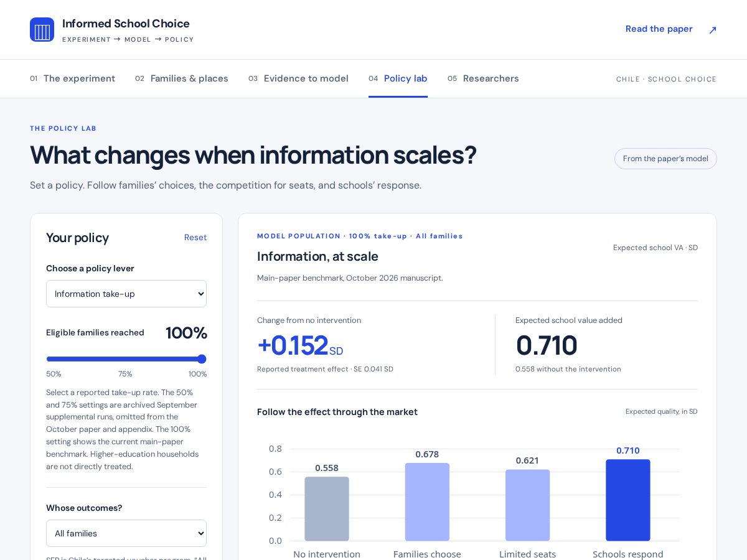This screenshot has width=747, height=560.
Task: Click the 0.710 expected value added figure
Action: click(547, 345)
